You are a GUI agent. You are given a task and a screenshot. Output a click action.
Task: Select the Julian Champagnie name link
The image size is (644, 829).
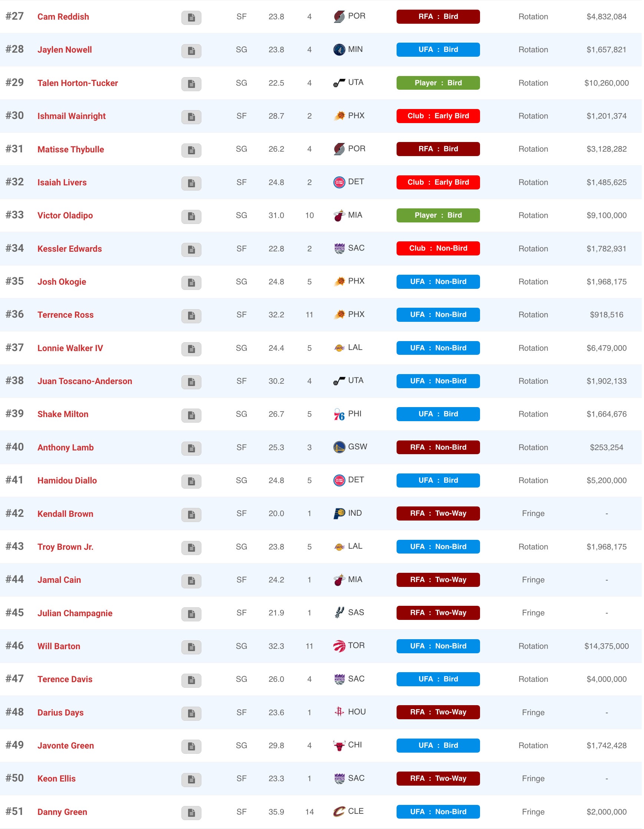tap(75, 613)
